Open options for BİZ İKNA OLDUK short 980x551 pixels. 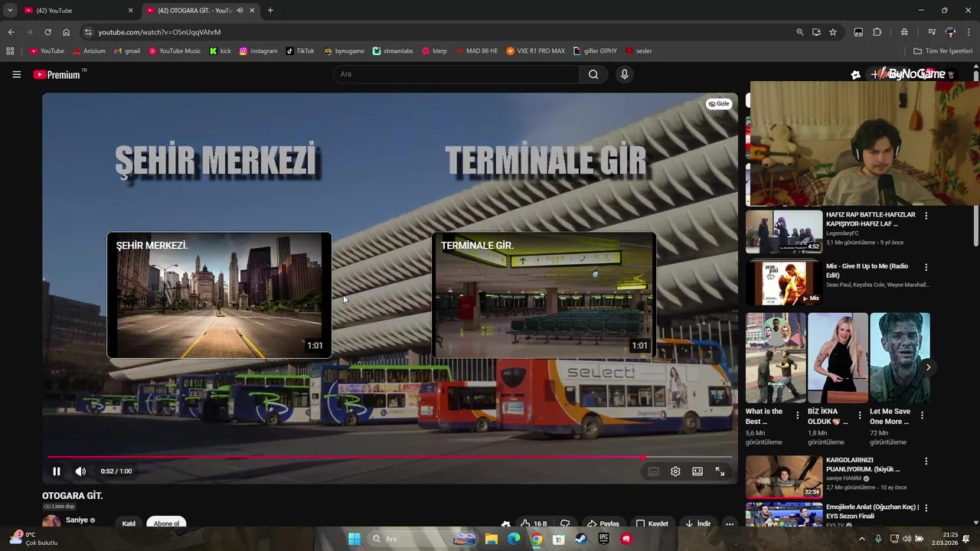pyautogui.click(x=859, y=416)
